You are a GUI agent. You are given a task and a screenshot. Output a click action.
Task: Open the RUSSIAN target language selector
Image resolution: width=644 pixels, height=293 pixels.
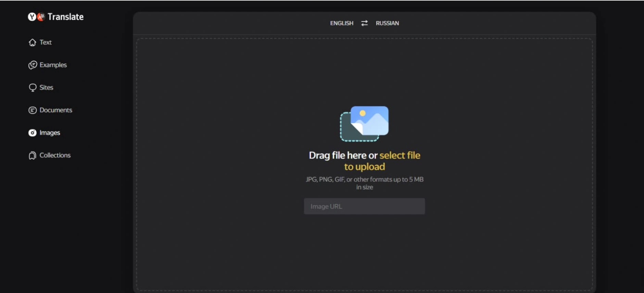coord(387,23)
